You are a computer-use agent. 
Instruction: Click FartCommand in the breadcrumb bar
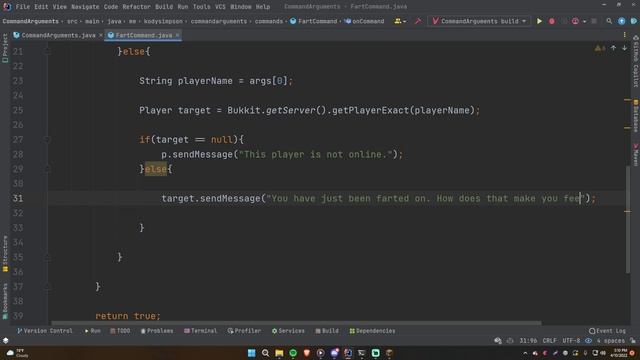point(313,21)
